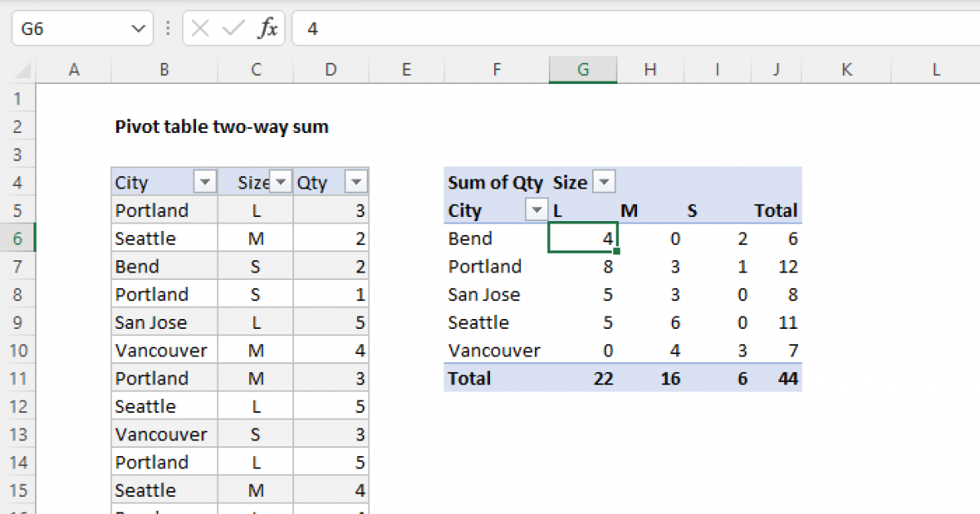The image size is (980, 514).
Task: Click 'Seattle' in data row 6
Action: pos(145,238)
